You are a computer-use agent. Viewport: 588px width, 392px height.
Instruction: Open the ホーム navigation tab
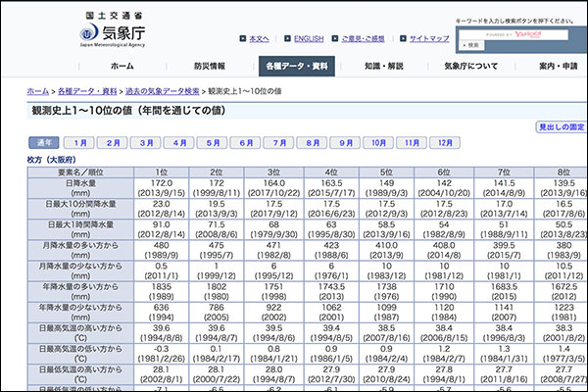pos(122,66)
